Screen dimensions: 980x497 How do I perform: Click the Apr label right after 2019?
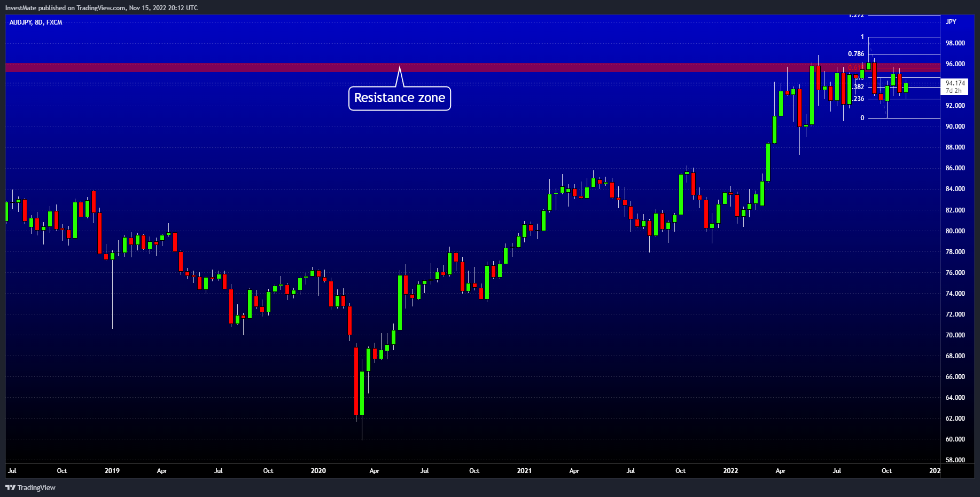(x=162, y=471)
